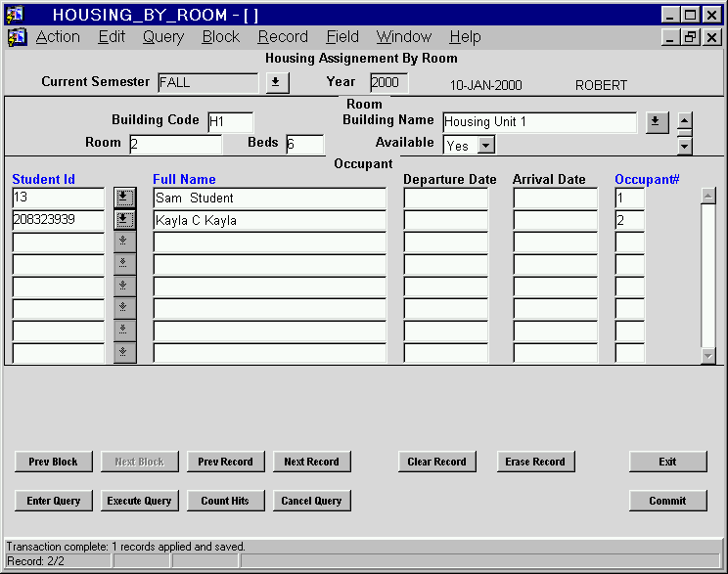Click the Enter Query button
The width and height of the screenshot is (728, 574).
click(54, 501)
